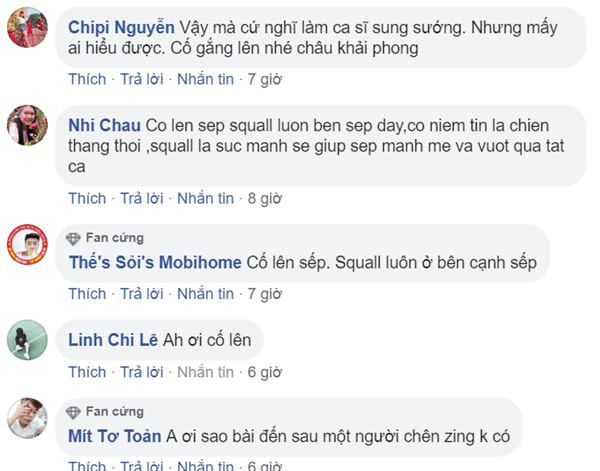Viewport: 600px width, 471px height.
Task: Like Linh Chi Lê's comment
Action: (x=87, y=372)
